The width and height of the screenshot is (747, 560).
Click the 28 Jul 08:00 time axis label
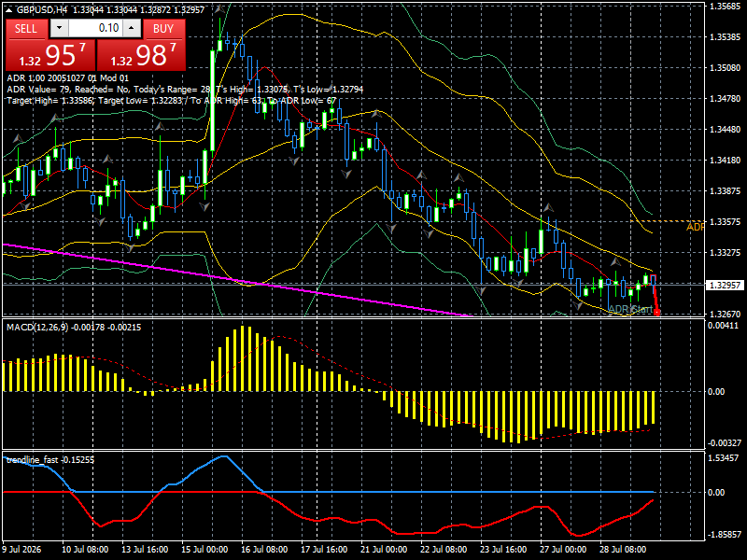(623, 549)
